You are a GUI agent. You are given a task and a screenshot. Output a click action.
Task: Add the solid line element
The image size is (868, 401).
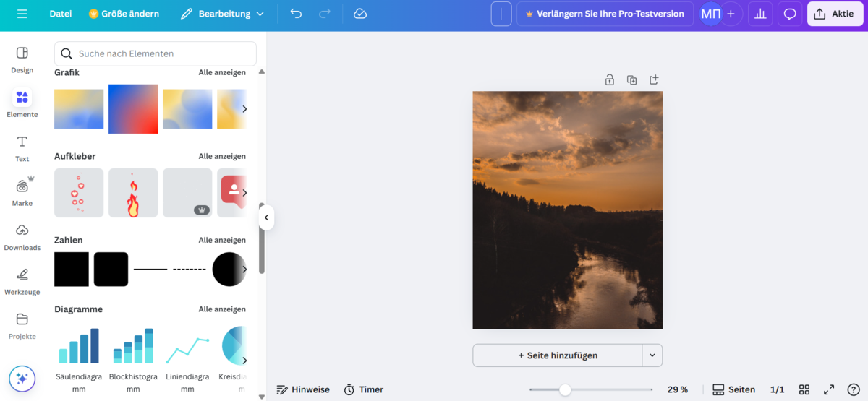click(x=150, y=269)
